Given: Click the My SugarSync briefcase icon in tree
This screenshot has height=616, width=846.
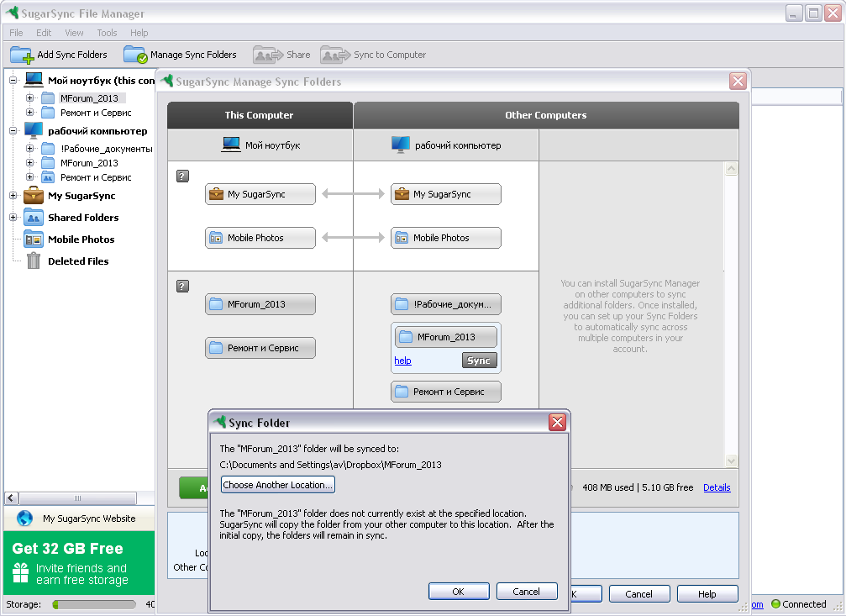Looking at the screenshot, I should tap(34, 196).
